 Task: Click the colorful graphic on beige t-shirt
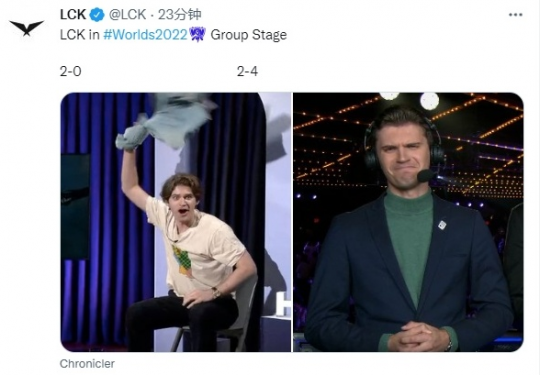[x=182, y=260]
